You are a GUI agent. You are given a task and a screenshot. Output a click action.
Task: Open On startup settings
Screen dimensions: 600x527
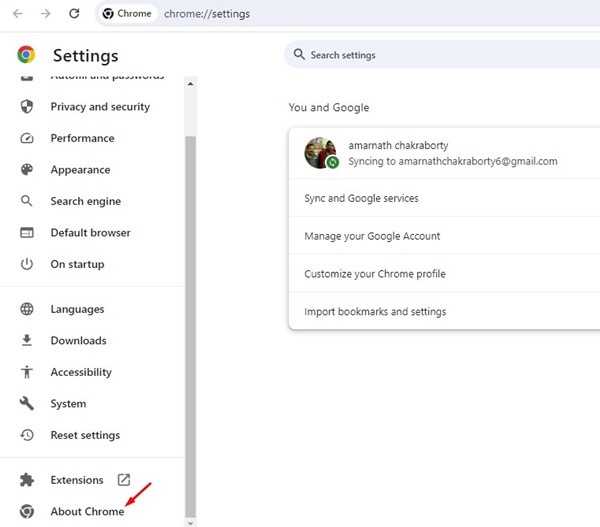pyautogui.click(x=77, y=264)
